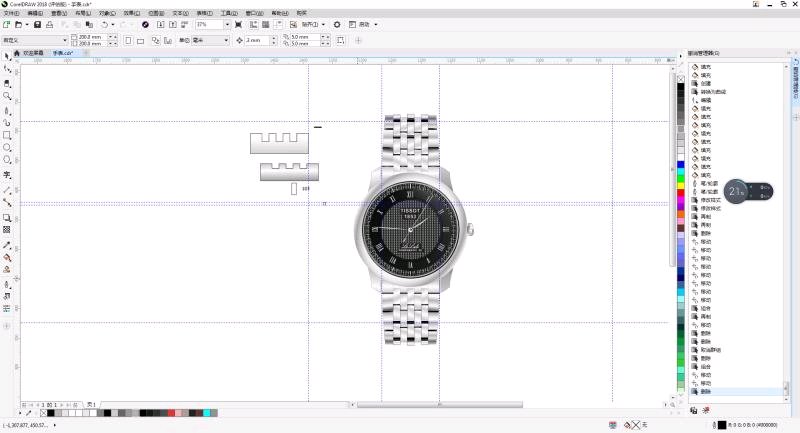800x433 pixels.
Task: Select the Text tool
Action: (x=7, y=175)
